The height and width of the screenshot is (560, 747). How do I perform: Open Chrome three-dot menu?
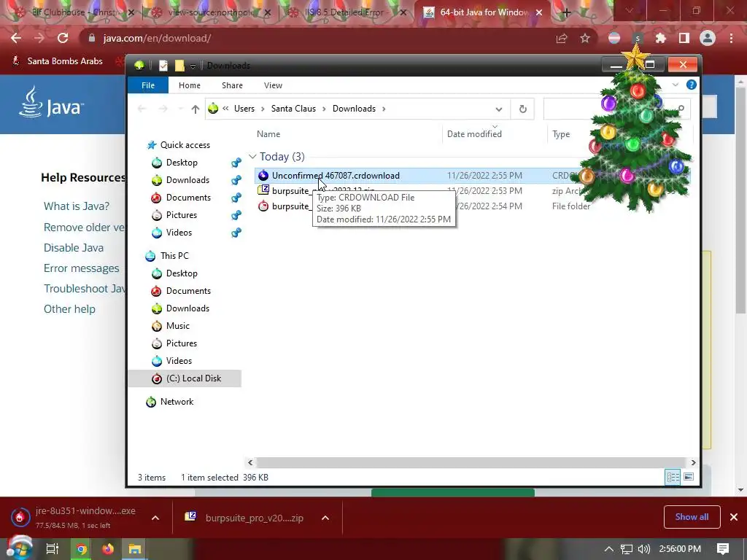coord(731,38)
